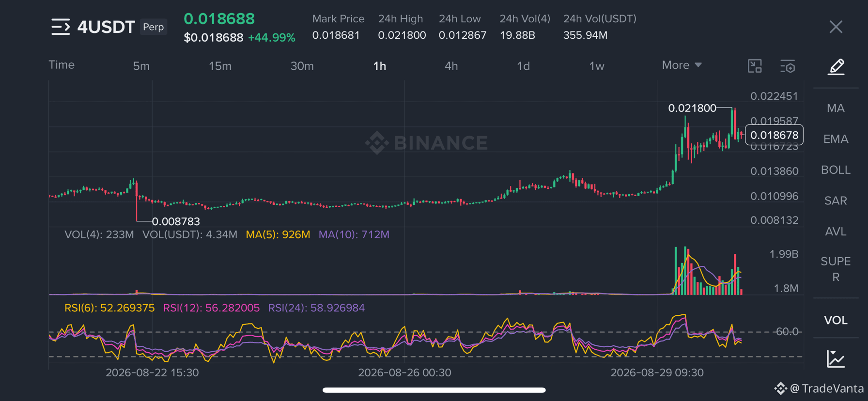The width and height of the screenshot is (868, 401).
Task: Tap the 4USDT symbol name
Action: [106, 27]
